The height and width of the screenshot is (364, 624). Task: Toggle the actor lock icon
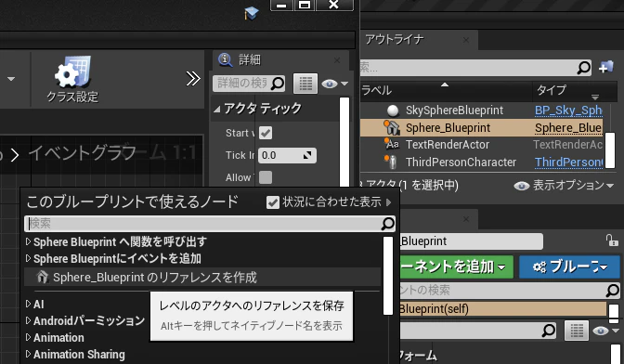click(x=611, y=240)
